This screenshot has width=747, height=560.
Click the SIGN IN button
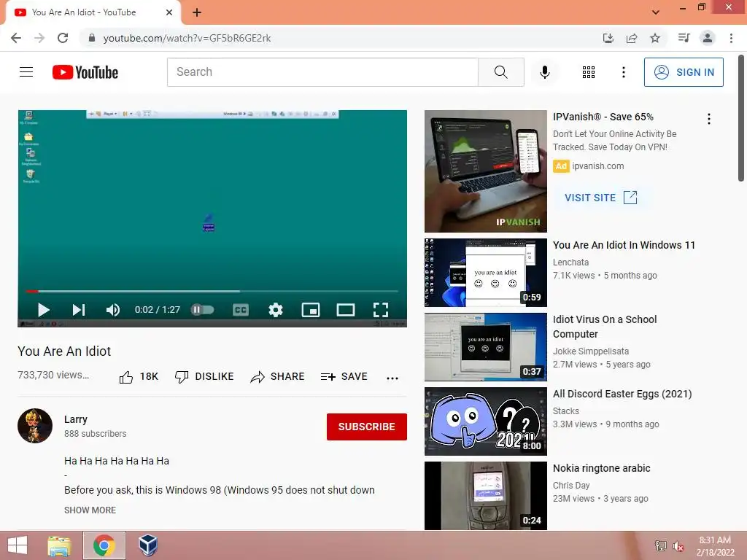tap(684, 72)
